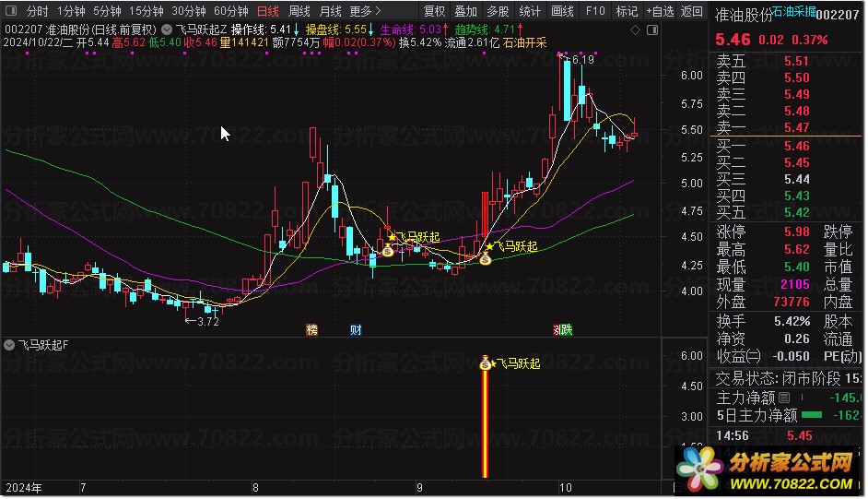Click the 3.72 low price label
Viewport: 868px width, 499px height.
pos(208,321)
